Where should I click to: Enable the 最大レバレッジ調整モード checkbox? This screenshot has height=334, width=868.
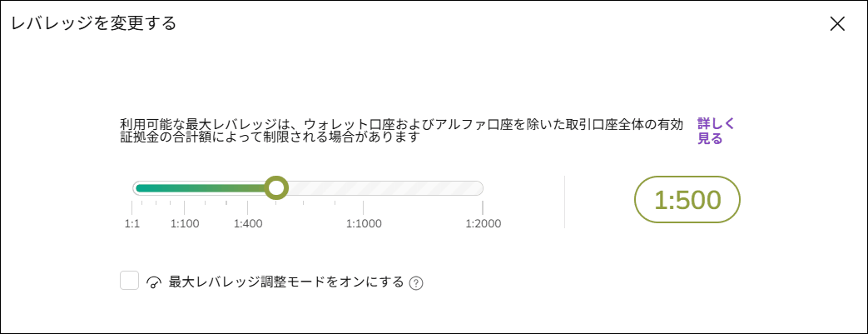(x=129, y=281)
